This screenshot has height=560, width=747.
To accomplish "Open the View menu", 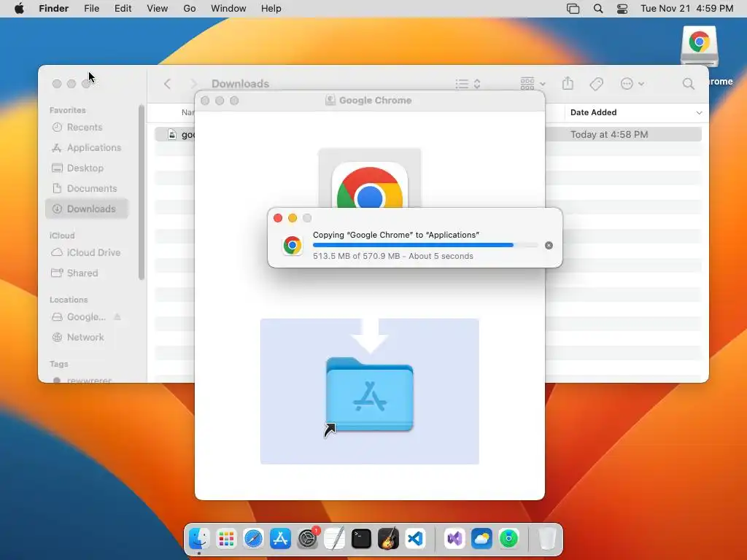I will click(x=158, y=9).
